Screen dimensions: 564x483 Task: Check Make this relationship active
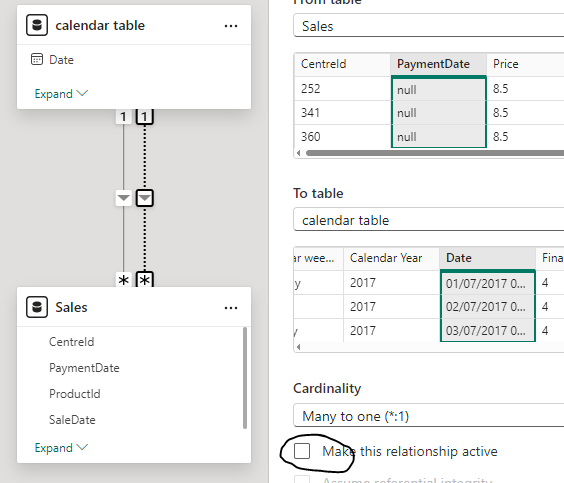302,451
